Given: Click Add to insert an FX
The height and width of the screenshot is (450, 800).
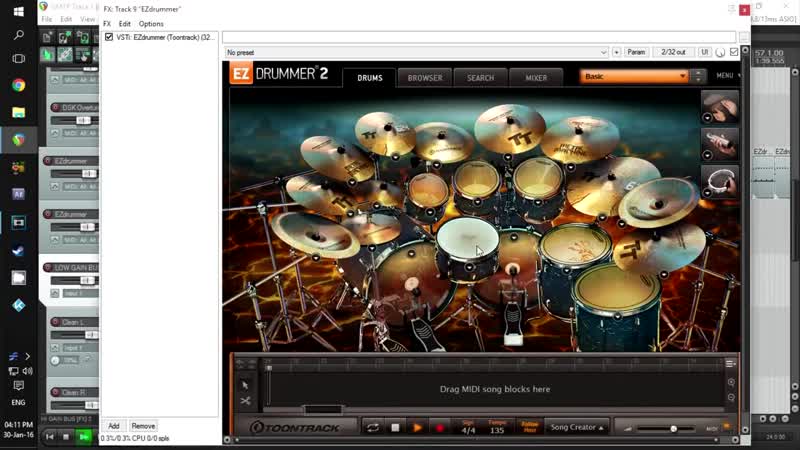Looking at the screenshot, I should coord(114,426).
